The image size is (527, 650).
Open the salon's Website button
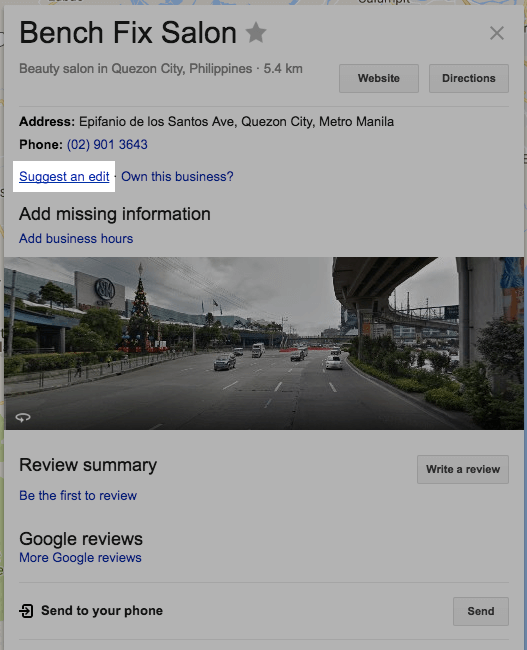click(x=379, y=78)
